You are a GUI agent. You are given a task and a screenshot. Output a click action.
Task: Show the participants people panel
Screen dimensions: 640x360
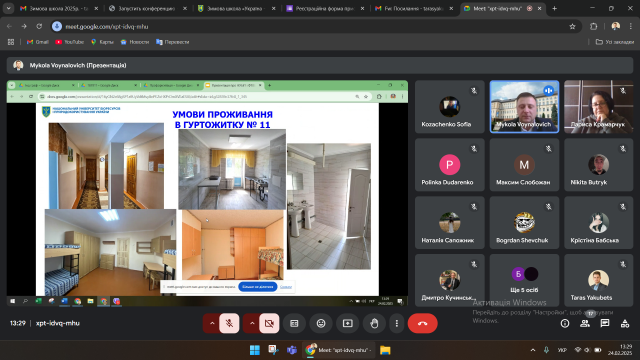585,323
